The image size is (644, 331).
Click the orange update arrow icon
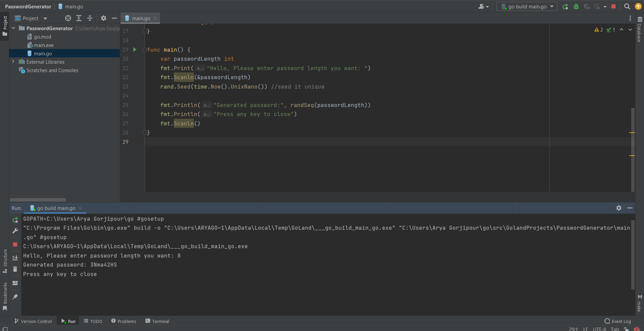(x=638, y=6)
